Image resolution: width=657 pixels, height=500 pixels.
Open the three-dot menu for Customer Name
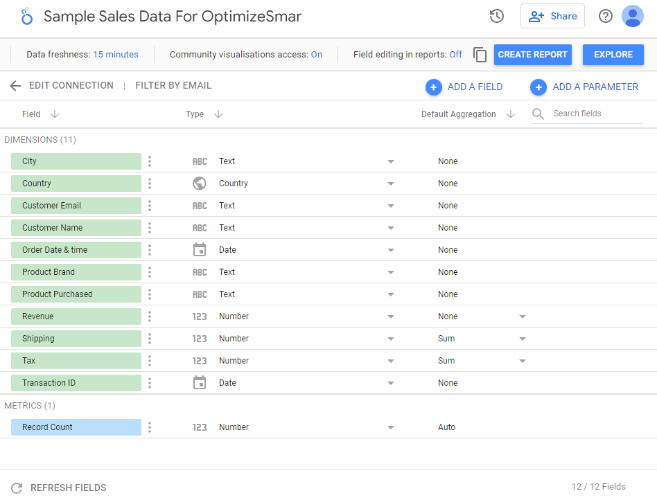click(x=150, y=228)
